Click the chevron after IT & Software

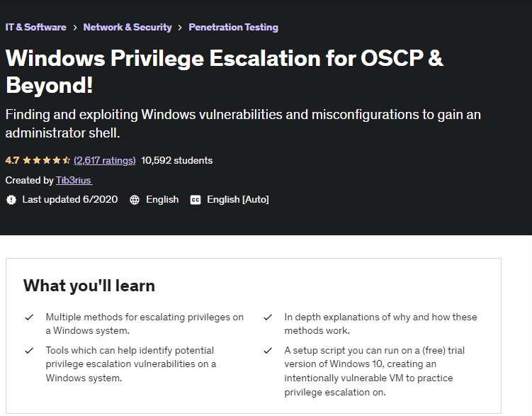pyautogui.click(x=75, y=28)
